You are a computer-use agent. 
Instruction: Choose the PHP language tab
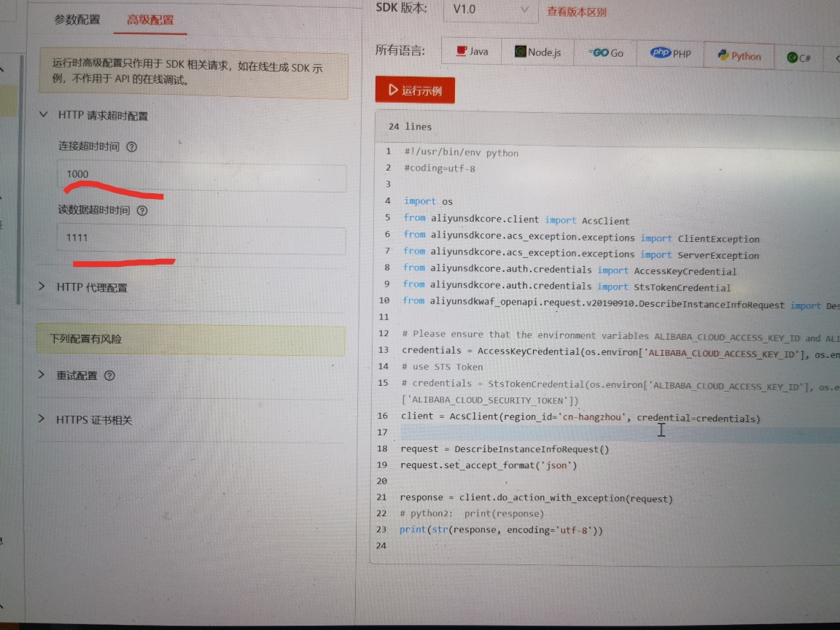pyautogui.click(x=670, y=53)
